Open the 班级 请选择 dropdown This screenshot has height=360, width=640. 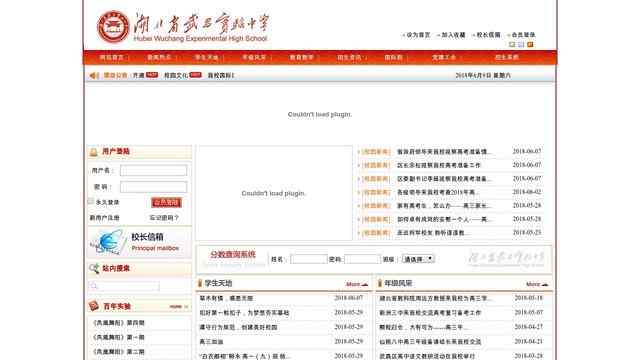click(418, 259)
